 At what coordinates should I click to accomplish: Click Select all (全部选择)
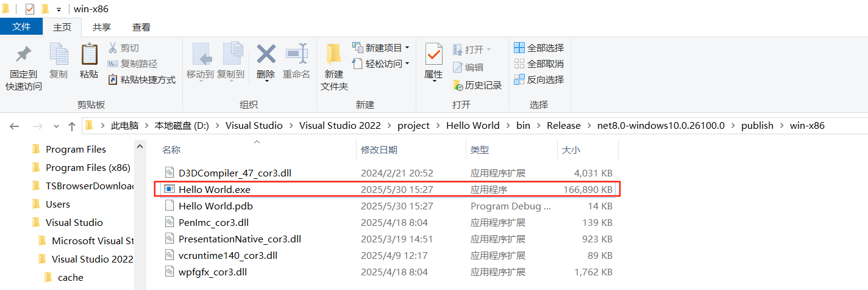pyautogui.click(x=539, y=48)
